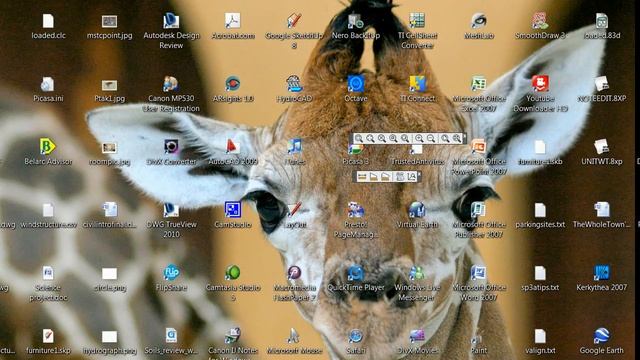Open the roompic.jpg image file
Viewport: 640px width, 360px height.
click(109, 148)
